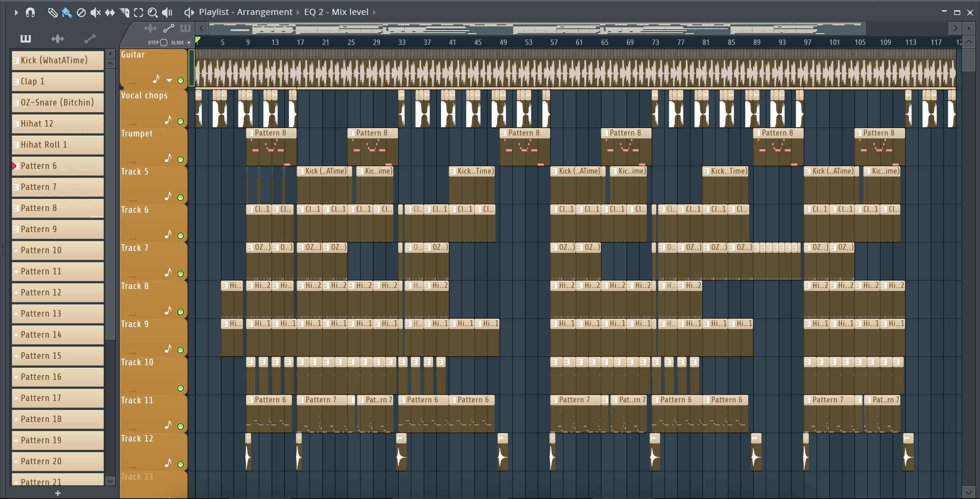
Task: Select the Playback tool
Action: coord(167,13)
